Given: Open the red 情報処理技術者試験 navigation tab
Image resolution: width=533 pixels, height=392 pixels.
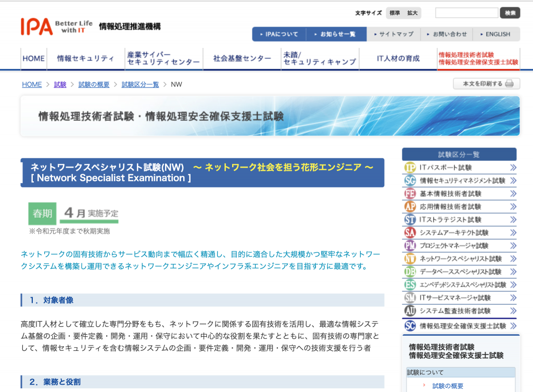Looking at the screenshot, I should [478, 58].
